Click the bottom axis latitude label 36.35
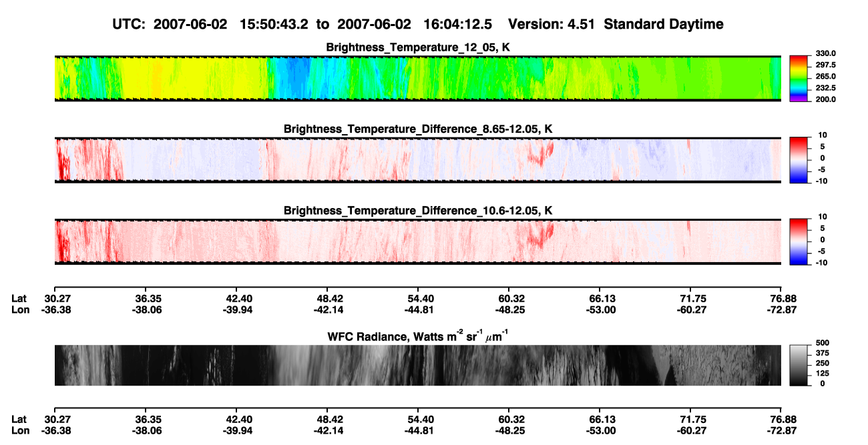This screenshot has width=868, height=445. pos(149,419)
